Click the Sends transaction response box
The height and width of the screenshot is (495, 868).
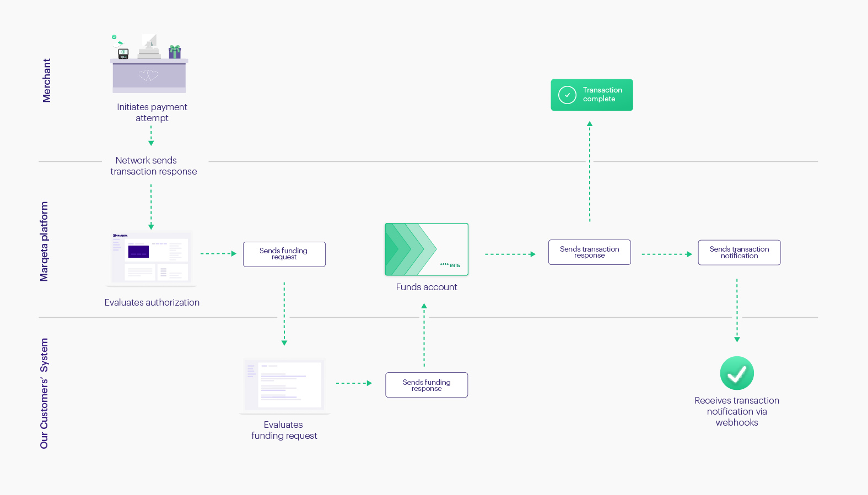pyautogui.click(x=590, y=252)
